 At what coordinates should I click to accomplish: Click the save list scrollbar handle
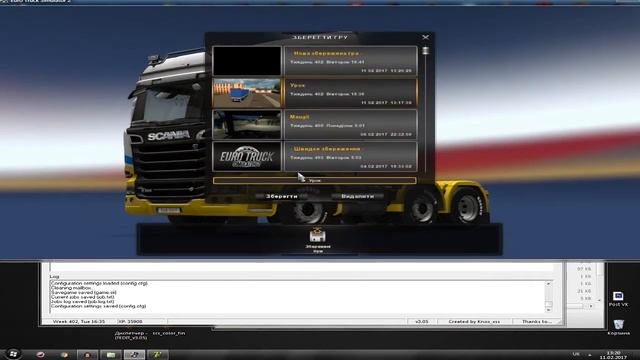[x=425, y=51]
